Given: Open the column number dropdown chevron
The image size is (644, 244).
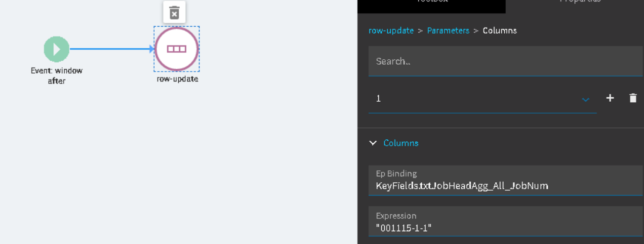Looking at the screenshot, I should (x=586, y=99).
